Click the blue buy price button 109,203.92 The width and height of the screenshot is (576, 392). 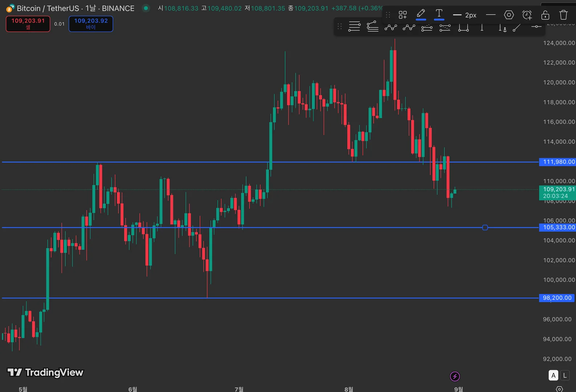pyautogui.click(x=91, y=24)
